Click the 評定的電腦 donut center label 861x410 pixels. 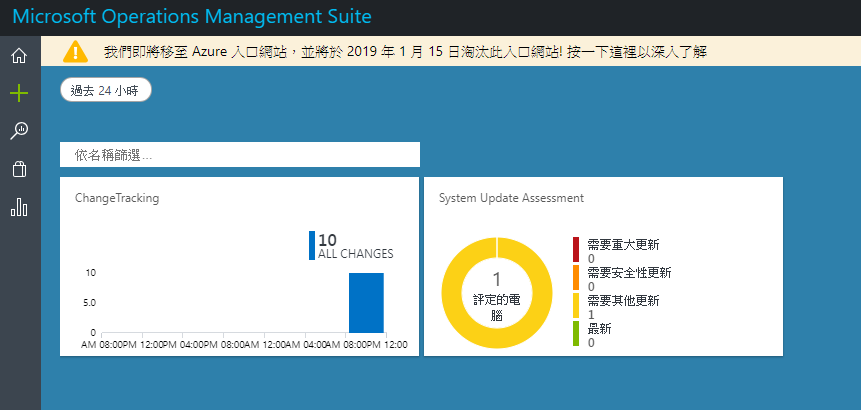click(x=496, y=307)
